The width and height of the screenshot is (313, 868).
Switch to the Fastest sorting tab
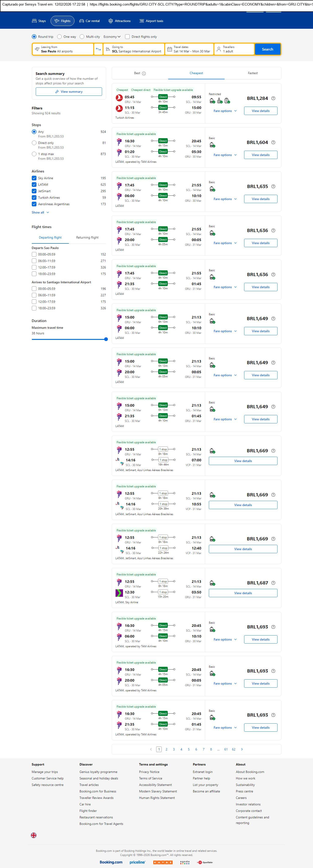(253, 73)
